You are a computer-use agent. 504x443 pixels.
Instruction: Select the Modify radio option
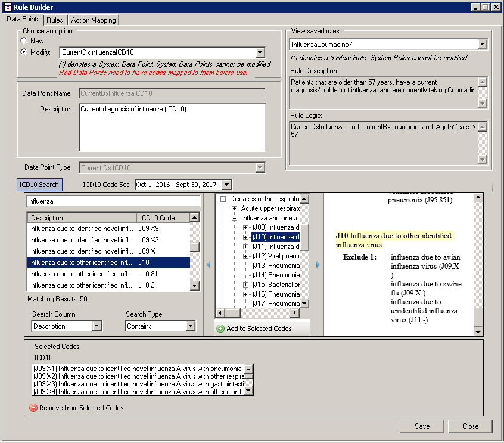pos(24,52)
